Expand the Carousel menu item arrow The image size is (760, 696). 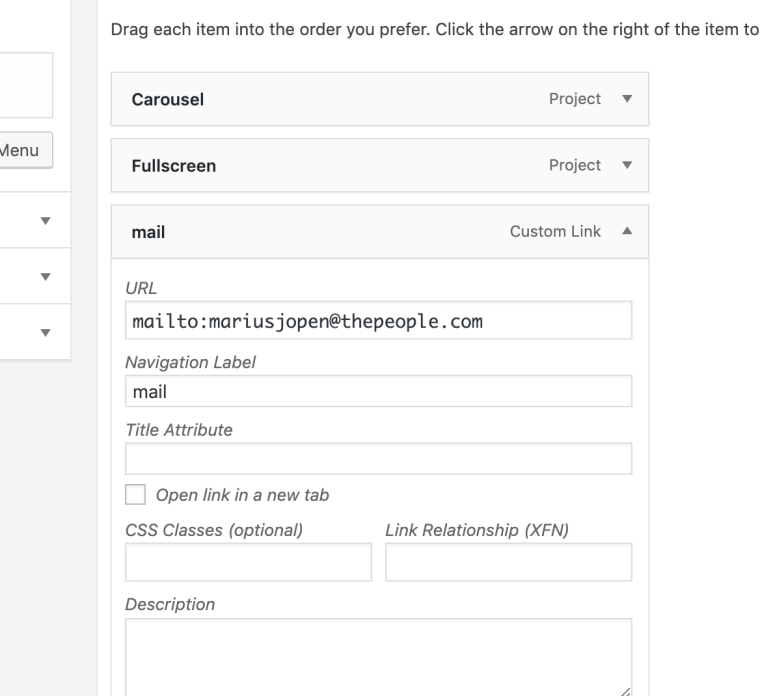(626, 100)
